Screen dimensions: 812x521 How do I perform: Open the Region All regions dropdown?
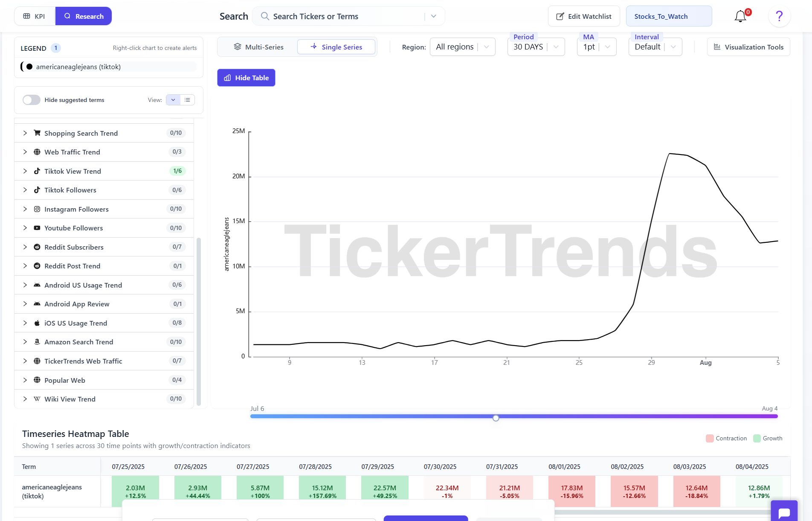pos(463,47)
